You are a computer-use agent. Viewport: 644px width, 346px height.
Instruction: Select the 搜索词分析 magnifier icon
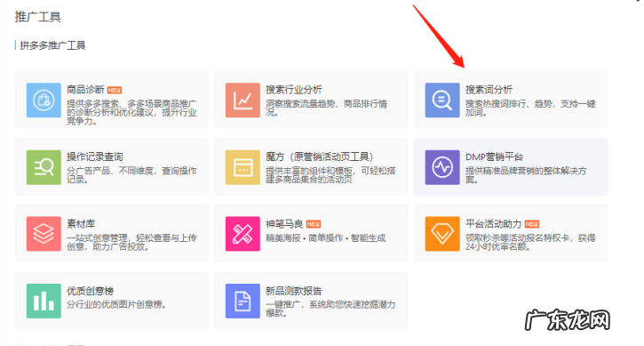[x=442, y=100]
